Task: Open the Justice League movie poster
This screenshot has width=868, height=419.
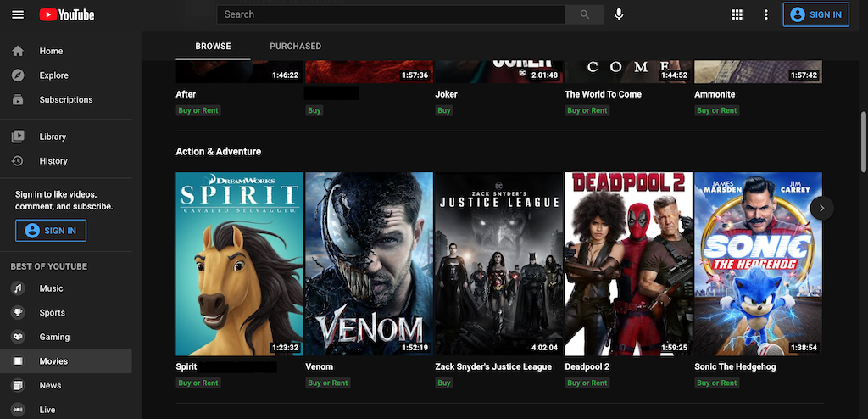Action: tap(498, 264)
